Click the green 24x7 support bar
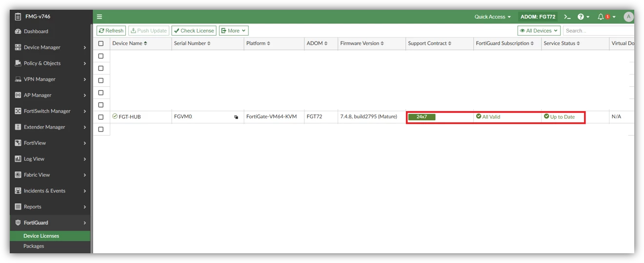Image resolution: width=644 pixels, height=263 pixels. coord(422,117)
